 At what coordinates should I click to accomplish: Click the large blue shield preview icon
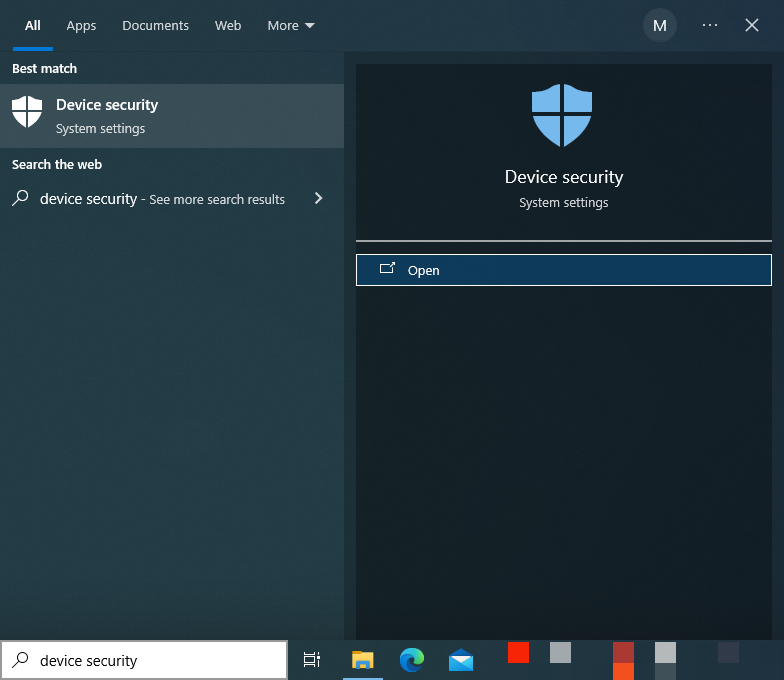(x=562, y=116)
